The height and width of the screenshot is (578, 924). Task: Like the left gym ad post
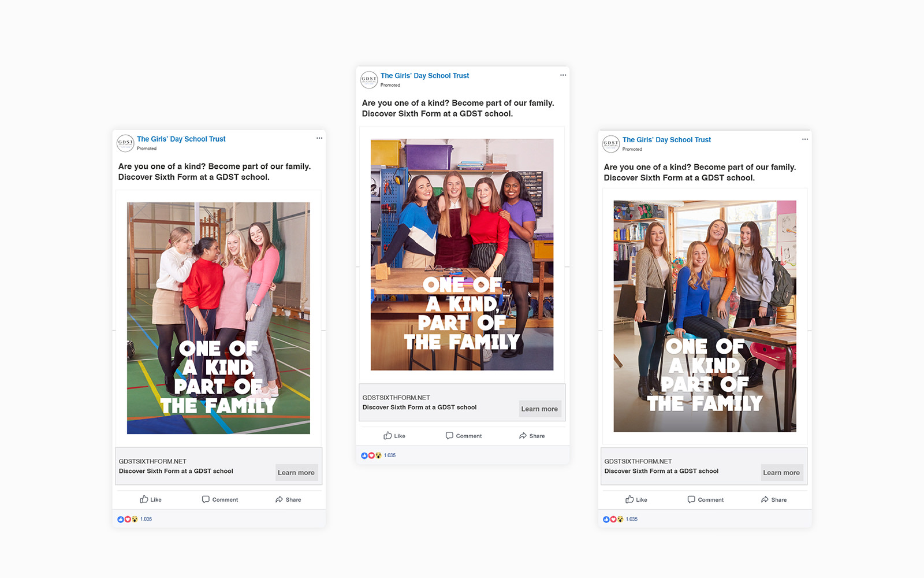point(151,499)
